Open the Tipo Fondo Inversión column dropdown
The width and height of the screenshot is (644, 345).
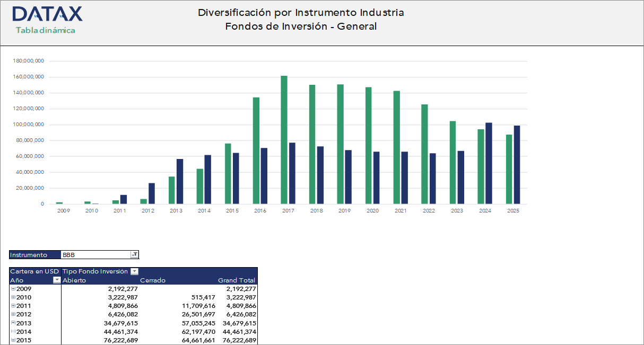[134, 271]
